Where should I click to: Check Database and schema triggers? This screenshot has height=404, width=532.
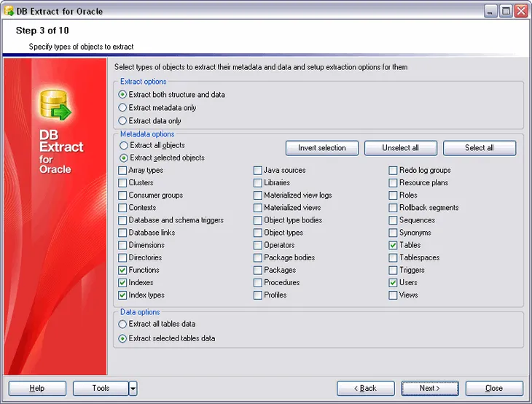(x=122, y=220)
